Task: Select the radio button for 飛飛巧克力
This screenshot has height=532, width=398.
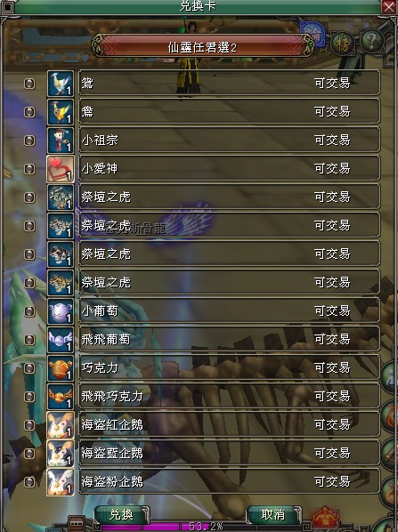Action: [29, 397]
